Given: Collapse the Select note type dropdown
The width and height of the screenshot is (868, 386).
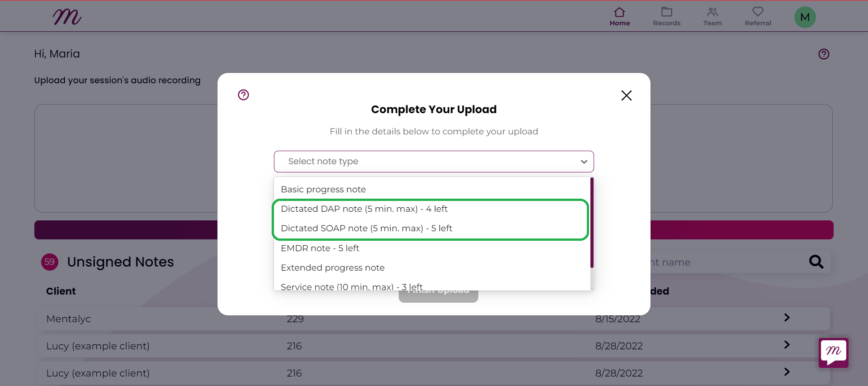Looking at the screenshot, I should (584, 162).
